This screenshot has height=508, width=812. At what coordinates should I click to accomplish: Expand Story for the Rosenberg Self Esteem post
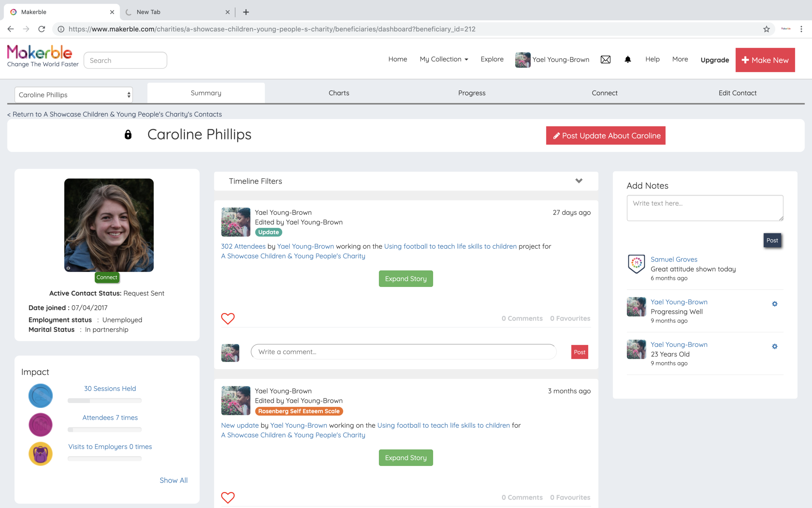point(406,458)
